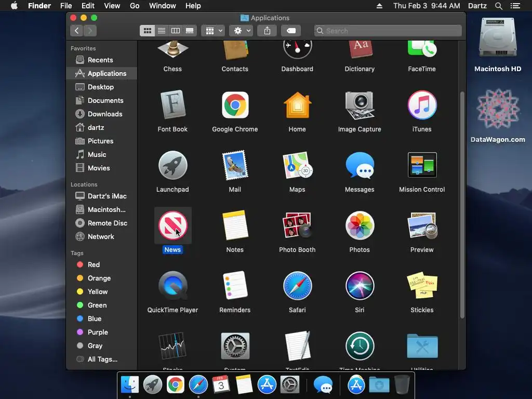This screenshot has width=532, height=399.
Task: Open Remote Disc in sidebar
Action: 102,223
